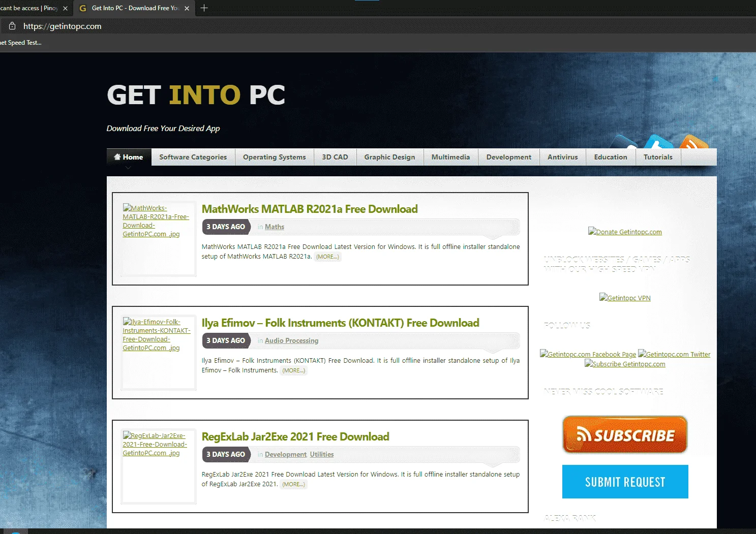Click the Donate Getintopc.com image link
The width and height of the screenshot is (756, 534).
click(625, 232)
